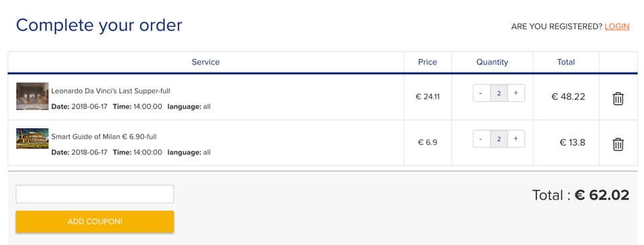
Task: Click the Smart Guide quantity field
Action: click(x=499, y=138)
